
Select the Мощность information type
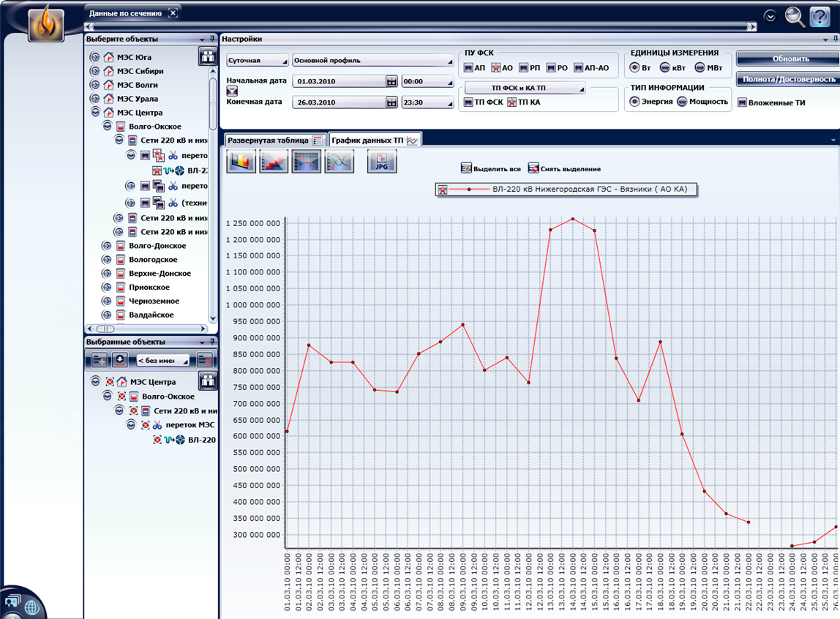tap(682, 102)
